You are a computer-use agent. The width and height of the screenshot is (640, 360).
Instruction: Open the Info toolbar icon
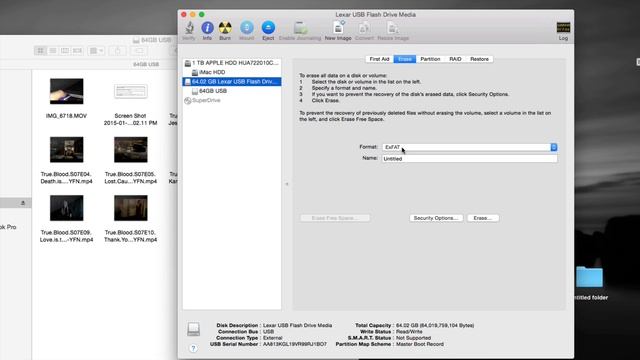[x=207, y=28]
